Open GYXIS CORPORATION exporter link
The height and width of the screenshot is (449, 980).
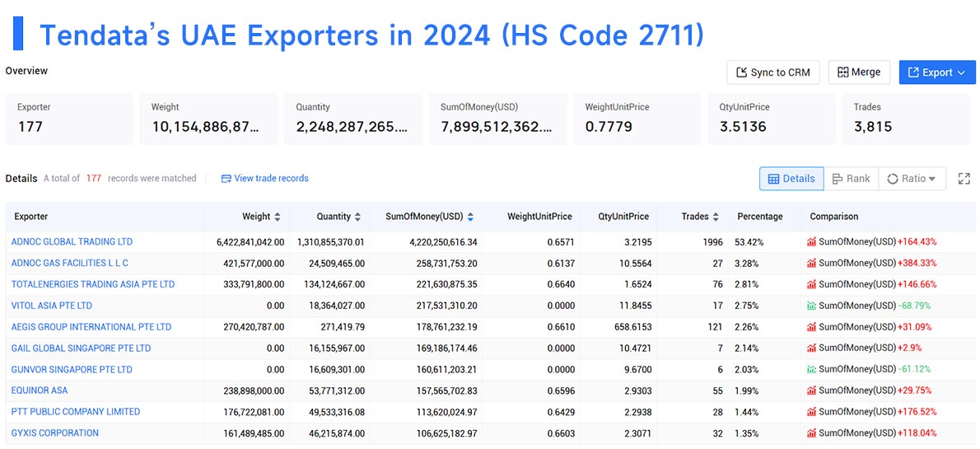[x=55, y=433]
